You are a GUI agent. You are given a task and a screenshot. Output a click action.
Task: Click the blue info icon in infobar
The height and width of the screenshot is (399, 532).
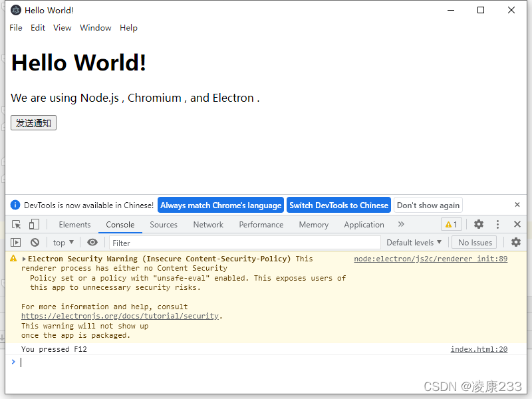point(15,205)
